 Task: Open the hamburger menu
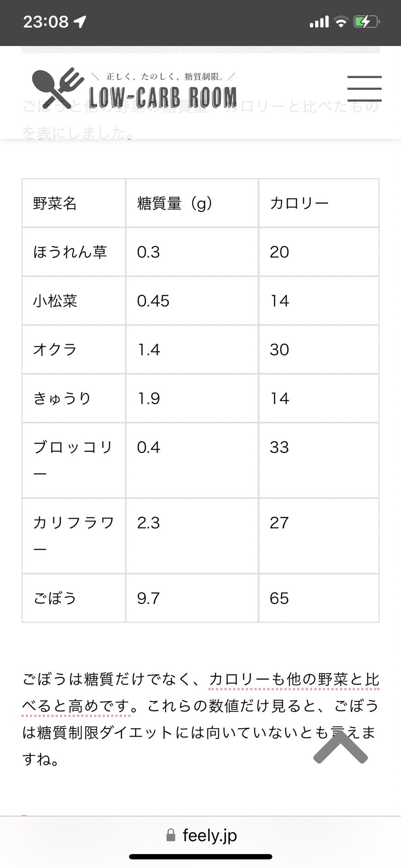pyautogui.click(x=364, y=88)
